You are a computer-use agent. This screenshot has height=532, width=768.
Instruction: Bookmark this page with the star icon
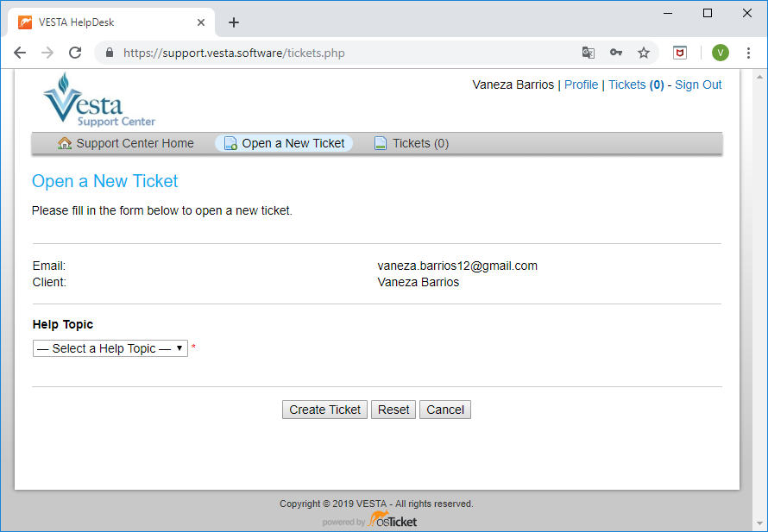(x=644, y=53)
